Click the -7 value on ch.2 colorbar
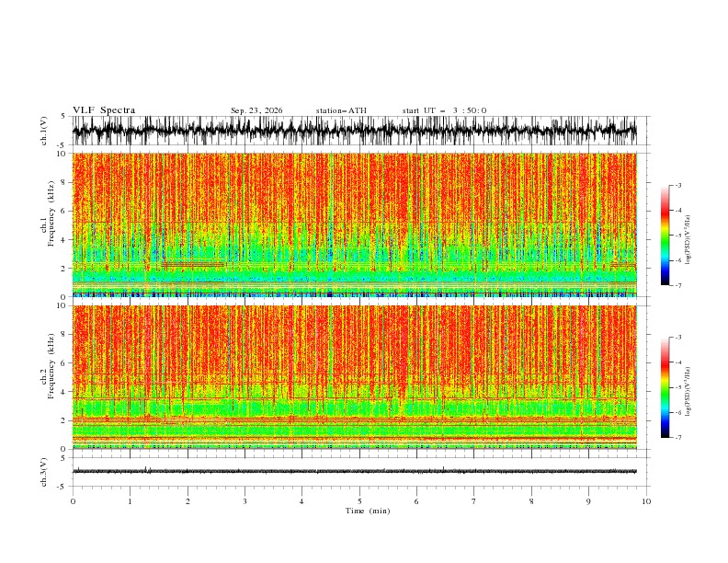Image resolution: width=728 pixels, height=563 pixels. click(677, 437)
